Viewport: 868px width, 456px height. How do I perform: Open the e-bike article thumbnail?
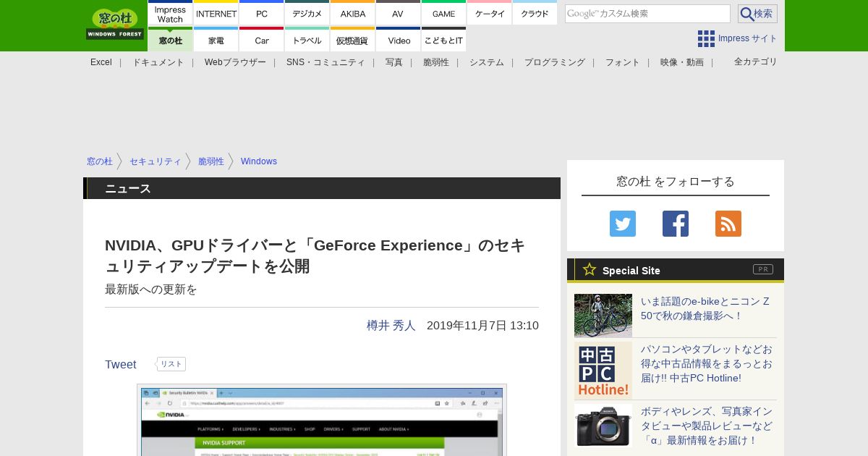[x=603, y=316]
